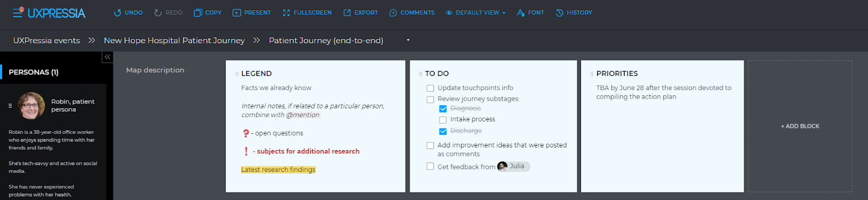This screenshot has height=200, width=868.
Task: Open the hamburger menu next to the UXPressia logo
Action: pyautogui.click(x=17, y=12)
